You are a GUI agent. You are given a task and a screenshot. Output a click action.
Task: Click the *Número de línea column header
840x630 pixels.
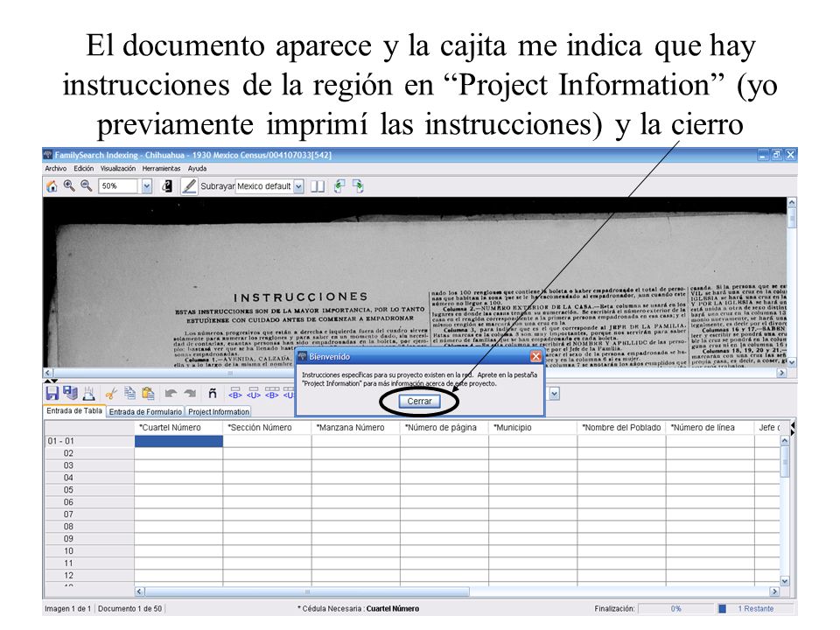pos(710,428)
